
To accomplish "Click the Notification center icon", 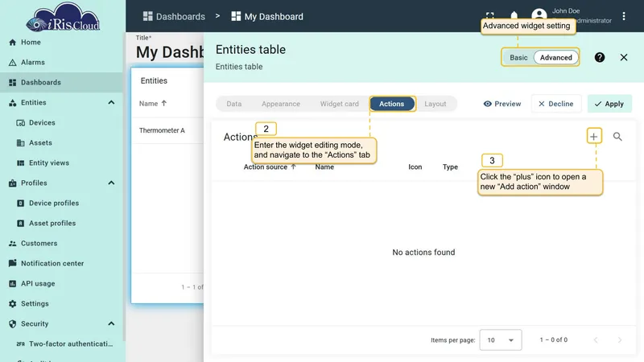I will click(x=12, y=263).
